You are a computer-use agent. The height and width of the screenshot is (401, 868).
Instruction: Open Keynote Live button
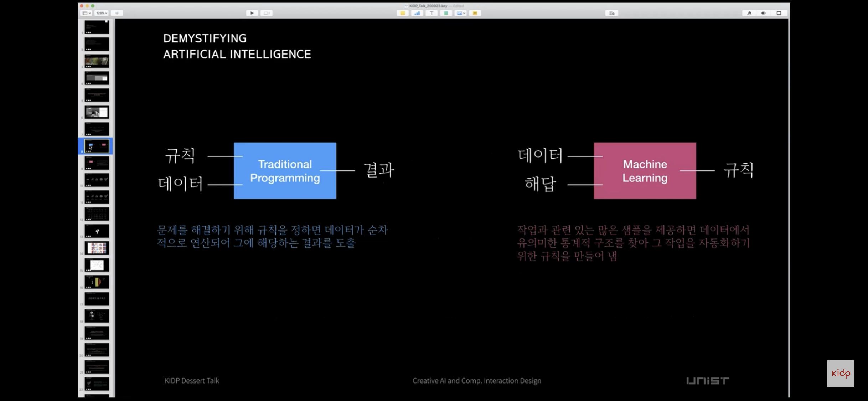[266, 13]
